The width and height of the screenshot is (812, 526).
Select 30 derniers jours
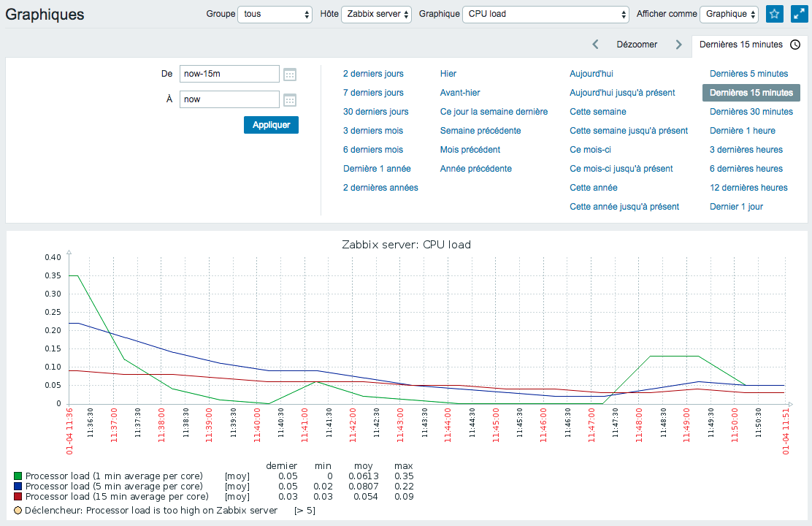point(376,112)
